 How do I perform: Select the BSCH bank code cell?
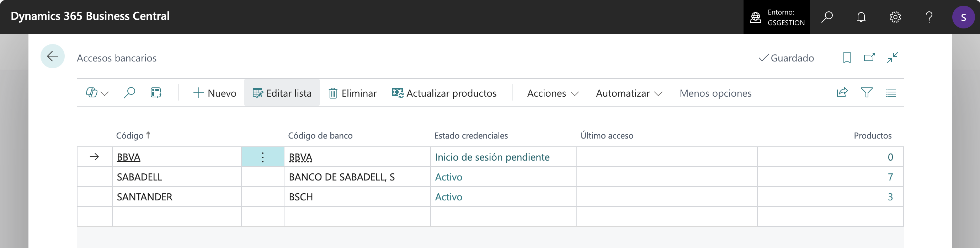point(357,196)
